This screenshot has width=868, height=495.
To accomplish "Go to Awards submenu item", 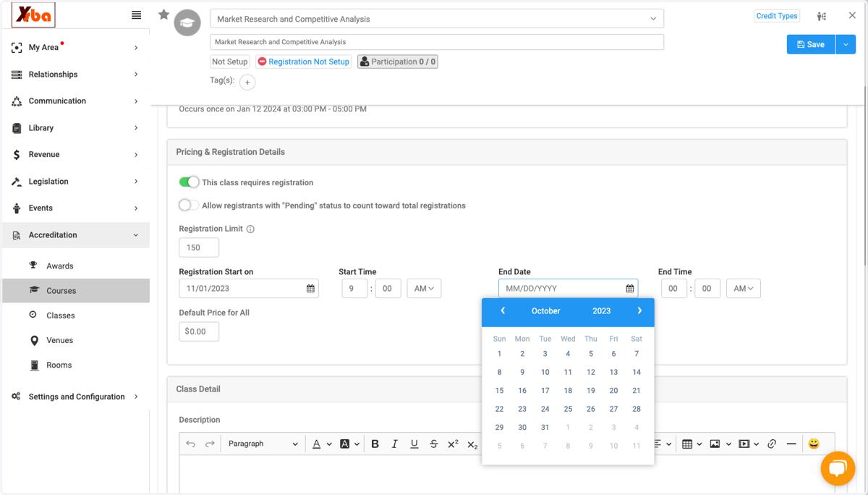I will point(76,266).
